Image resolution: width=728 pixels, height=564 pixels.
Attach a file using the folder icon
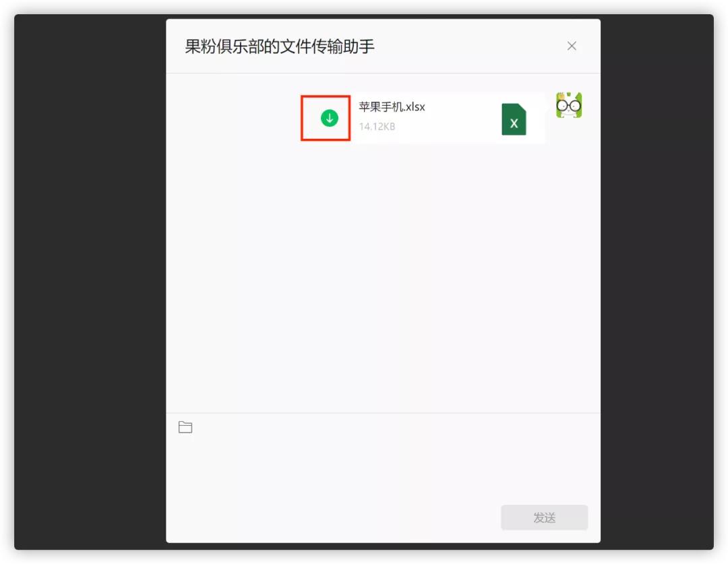[x=185, y=427]
